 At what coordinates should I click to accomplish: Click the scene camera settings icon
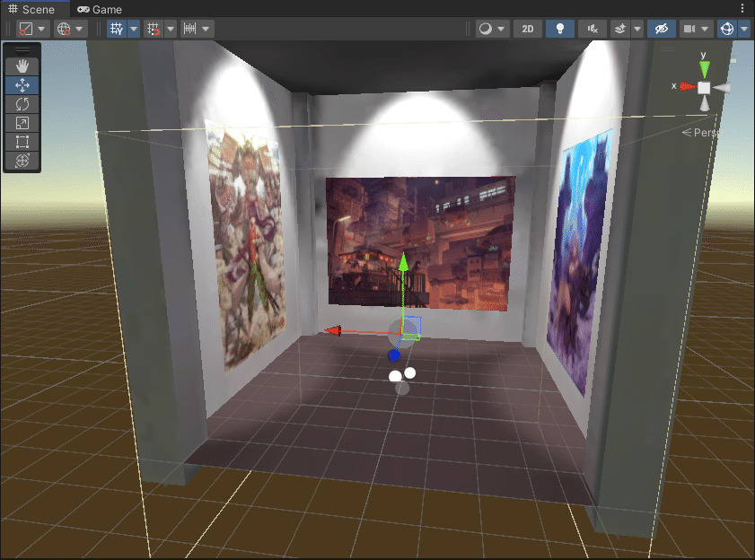(689, 29)
